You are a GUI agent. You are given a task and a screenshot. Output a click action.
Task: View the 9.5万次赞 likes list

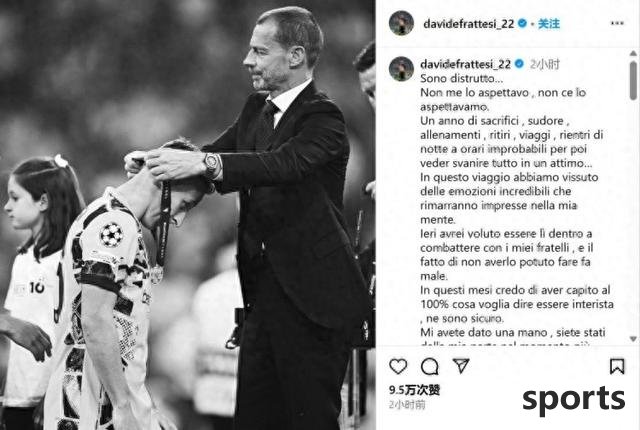click(x=414, y=390)
